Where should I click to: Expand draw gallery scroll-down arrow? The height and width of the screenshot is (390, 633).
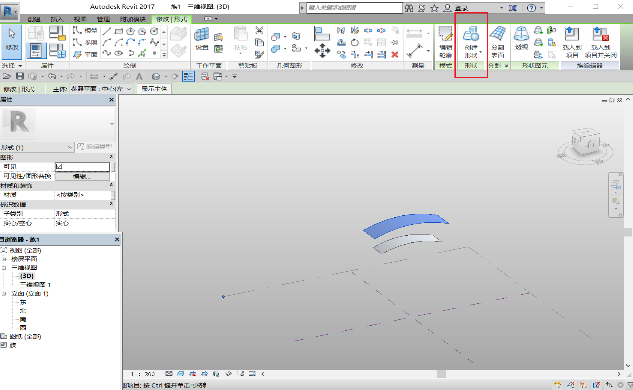click(164, 44)
